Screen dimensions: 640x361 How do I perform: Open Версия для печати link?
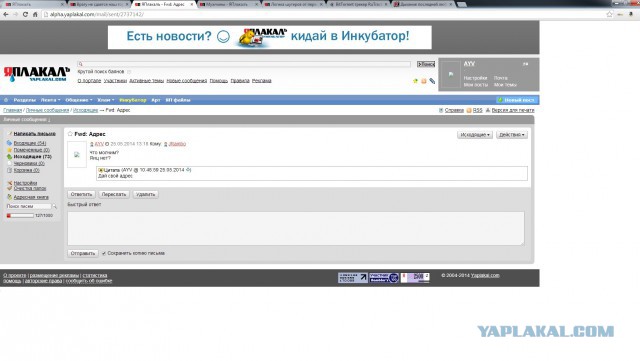[513, 110]
